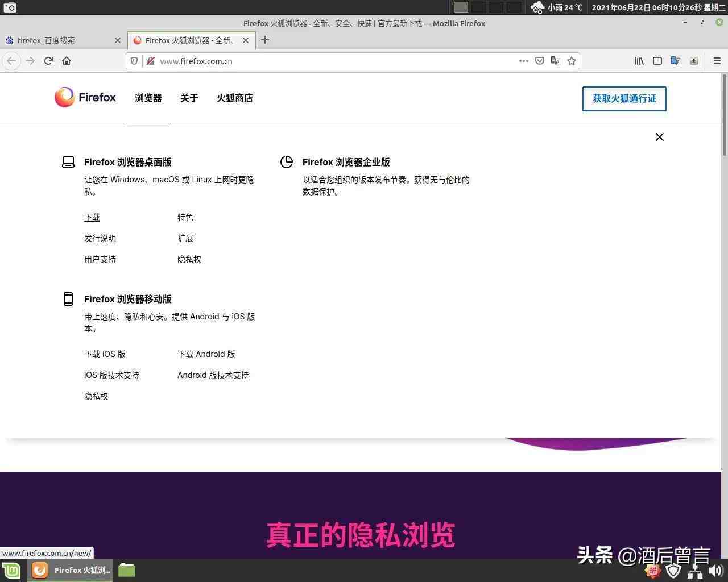Open the file manager folder in taskbar
The image size is (728, 582).
tap(127, 570)
